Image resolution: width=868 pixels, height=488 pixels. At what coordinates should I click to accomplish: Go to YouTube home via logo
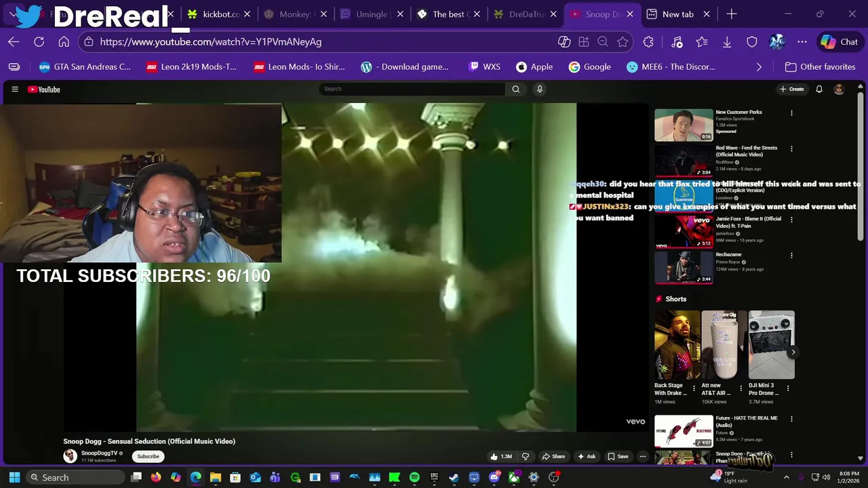click(x=44, y=89)
